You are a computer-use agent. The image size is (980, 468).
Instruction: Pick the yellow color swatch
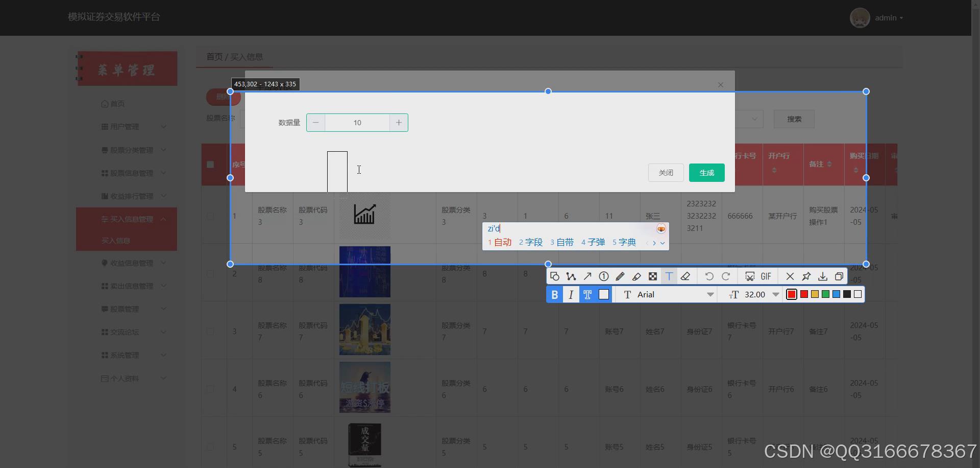(815, 294)
